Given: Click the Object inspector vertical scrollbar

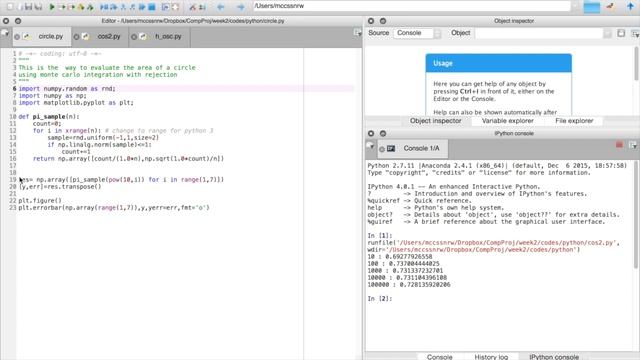Looking at the screenshot, I should click(637, 63).
